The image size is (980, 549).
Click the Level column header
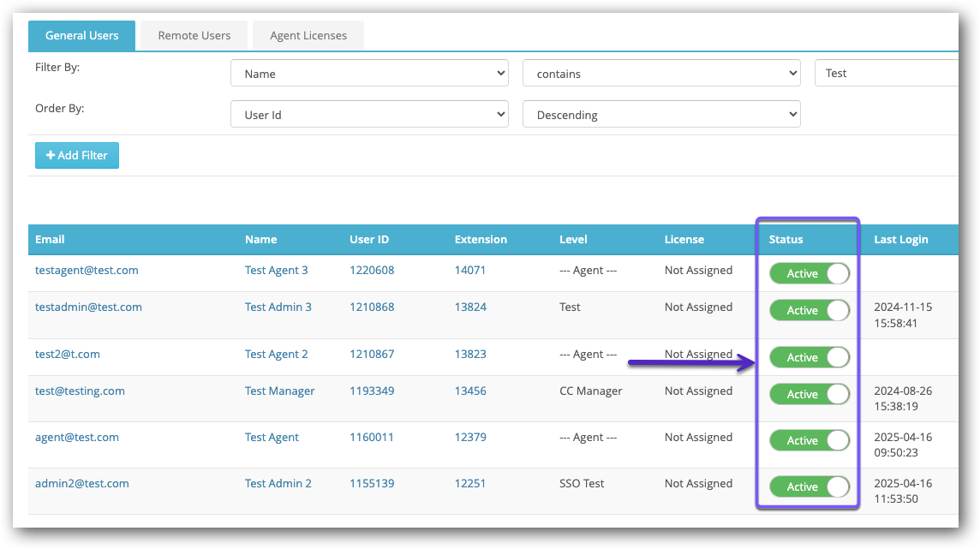573,239
